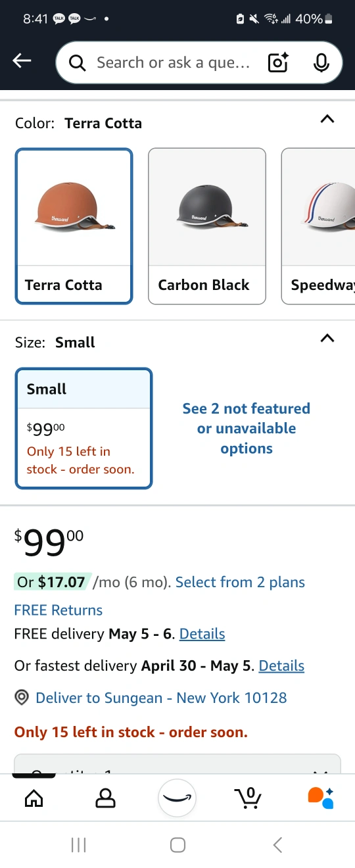
Task: Open the Rufus AI assistant icon
Action: (321, 798)
